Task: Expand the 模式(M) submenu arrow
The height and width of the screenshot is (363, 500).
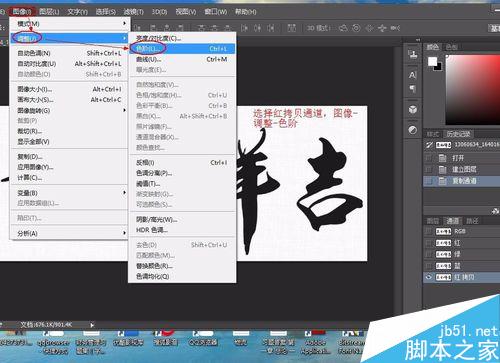Action: pyautogui.click(x=124, y=23)
